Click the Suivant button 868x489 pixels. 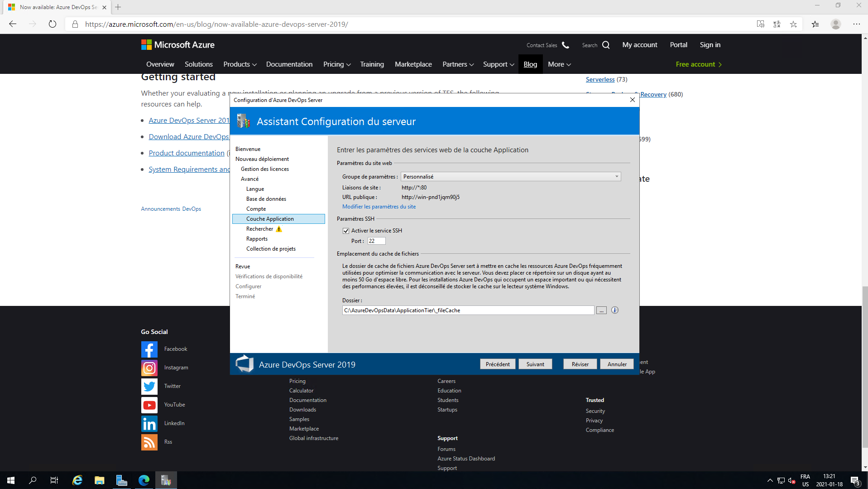(x=535, y=364)
